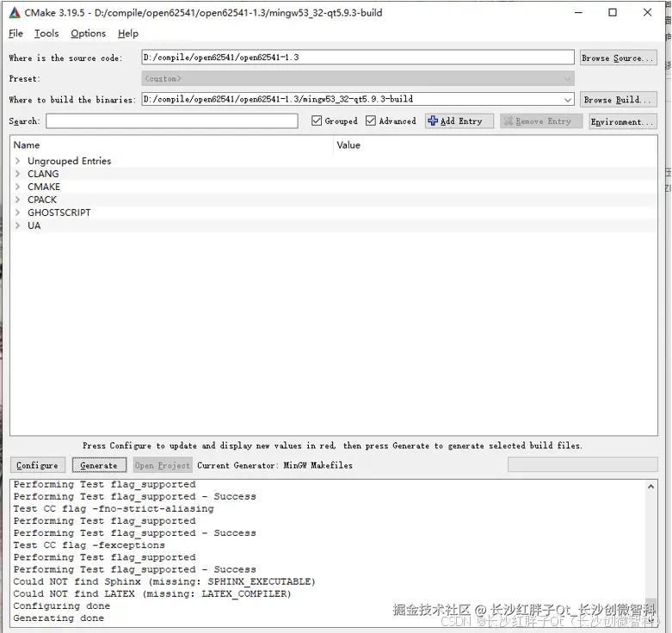Open the Tools menu
The height and width of the screenshot is (633, 672).
pyautogui.click(x=46, y=34)
